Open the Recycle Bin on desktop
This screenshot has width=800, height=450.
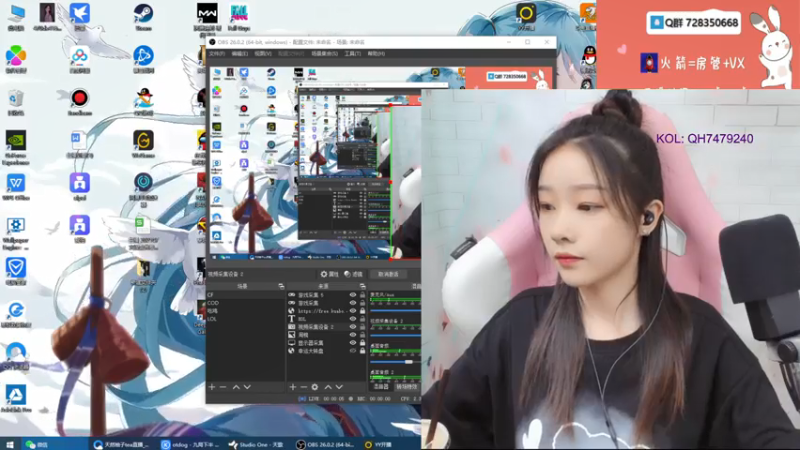[16, 102]
